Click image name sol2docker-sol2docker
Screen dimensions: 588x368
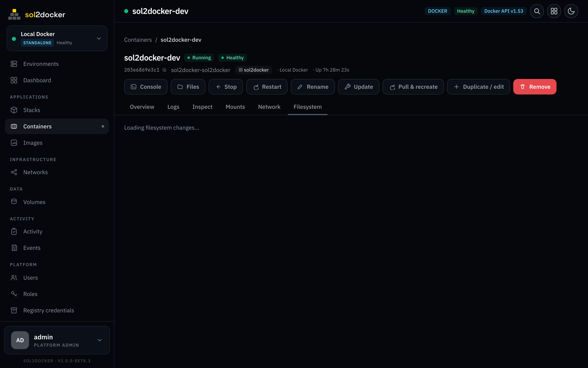click(201, 70)
